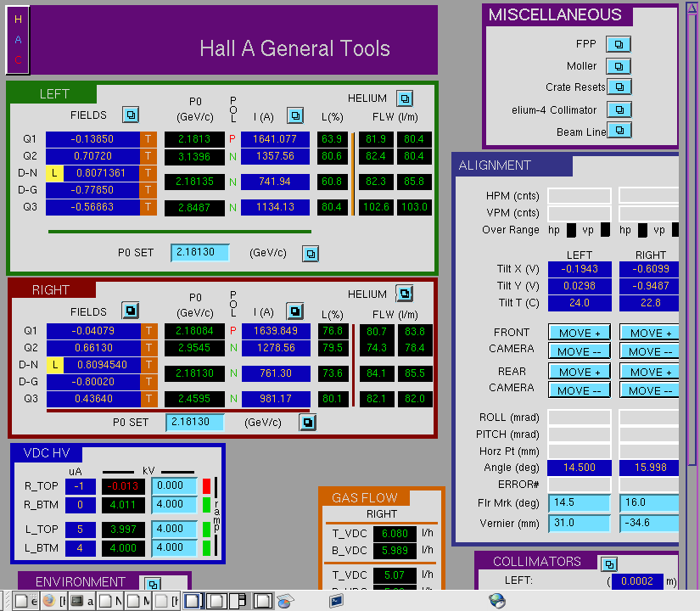The width and height of the screenshot is (700, 611).
Task: Click the LEFT Q1 orange T unit button
Action: pyautogui.click(x=148, y=139)
